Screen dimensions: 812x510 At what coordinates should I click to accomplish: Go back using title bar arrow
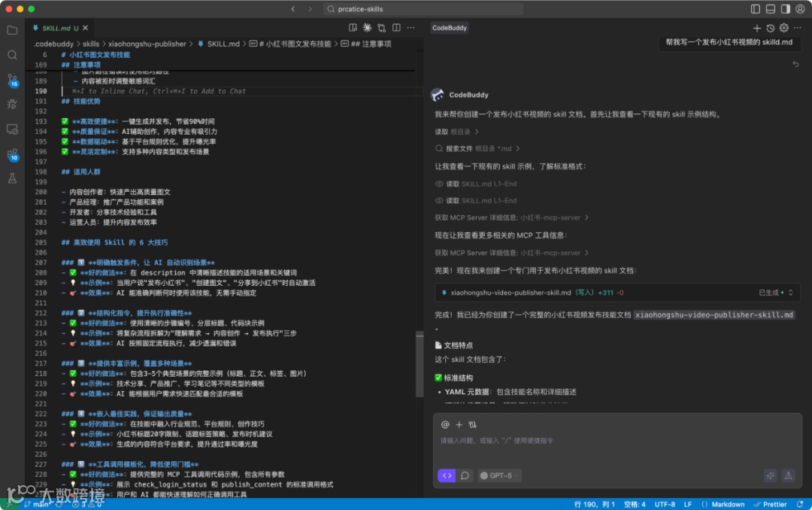(x=293, y=9)
